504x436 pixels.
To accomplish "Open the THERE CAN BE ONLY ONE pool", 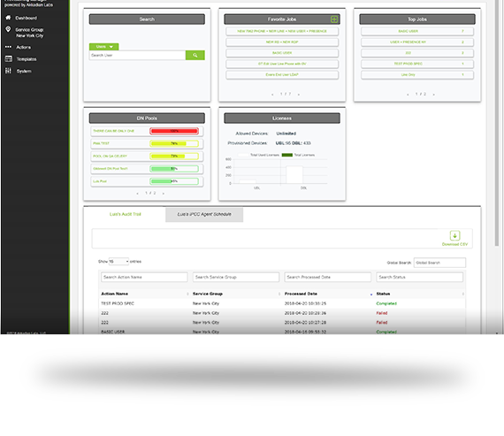I will 114,131.
